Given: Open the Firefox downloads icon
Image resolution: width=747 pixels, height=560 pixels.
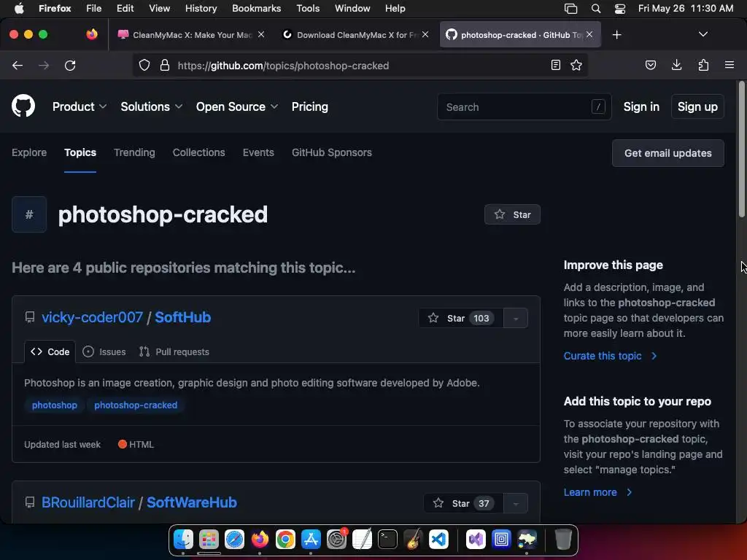Looking at the screenshot, I should pyautogui.click(x=676, y=65).
